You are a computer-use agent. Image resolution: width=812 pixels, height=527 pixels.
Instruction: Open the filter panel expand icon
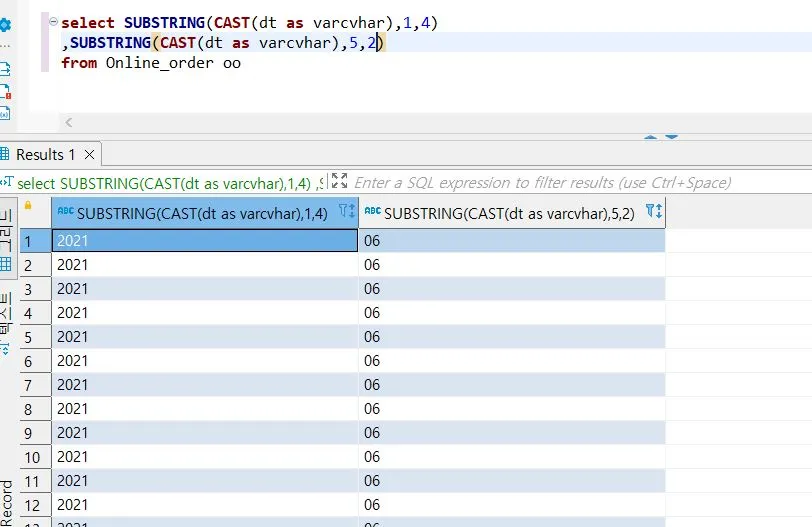(x=339, y=181)
